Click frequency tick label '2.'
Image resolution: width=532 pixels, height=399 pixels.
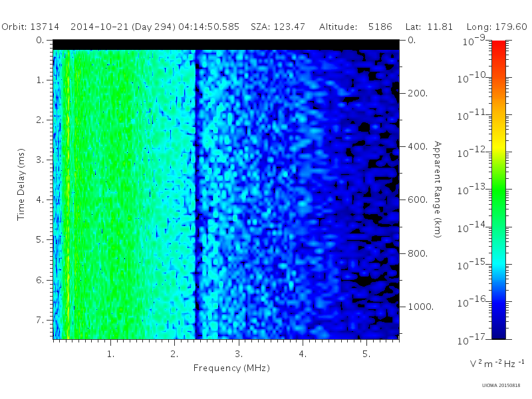coord(174,354)
